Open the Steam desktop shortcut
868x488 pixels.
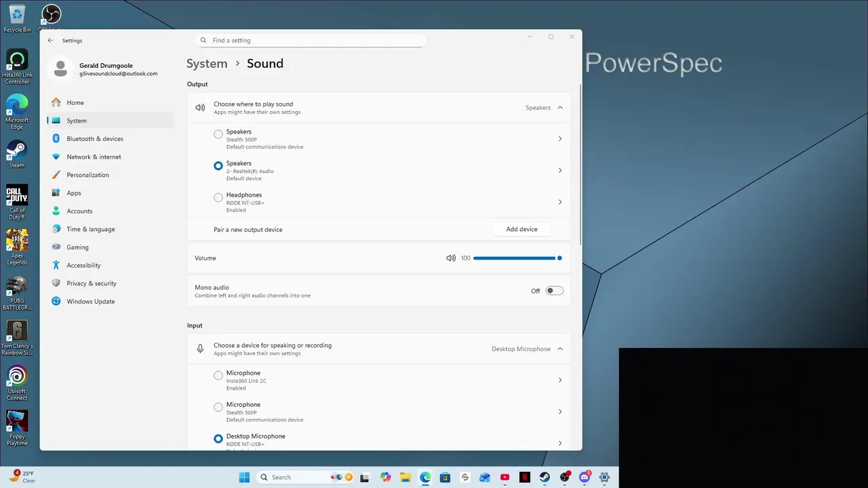point(17,154)
